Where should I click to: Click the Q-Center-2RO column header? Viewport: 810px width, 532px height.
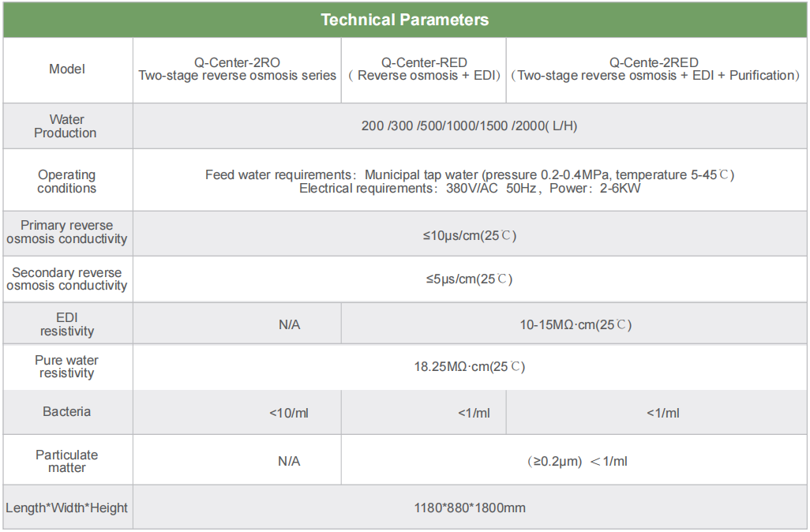pyautogui.click(x=237, y=69)
